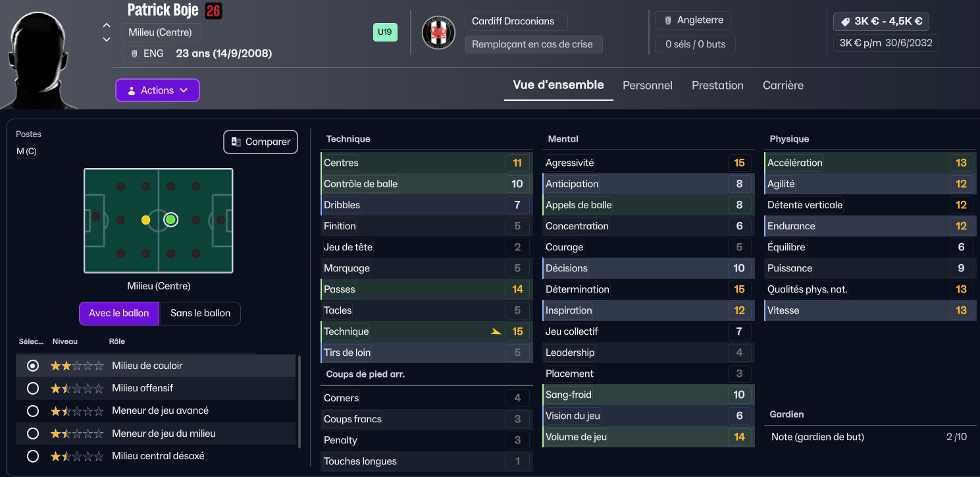The height and width of the screenshot is (477, 980).
Task: Click the Milieu (Centre) position selector
Action: (161, 32)
